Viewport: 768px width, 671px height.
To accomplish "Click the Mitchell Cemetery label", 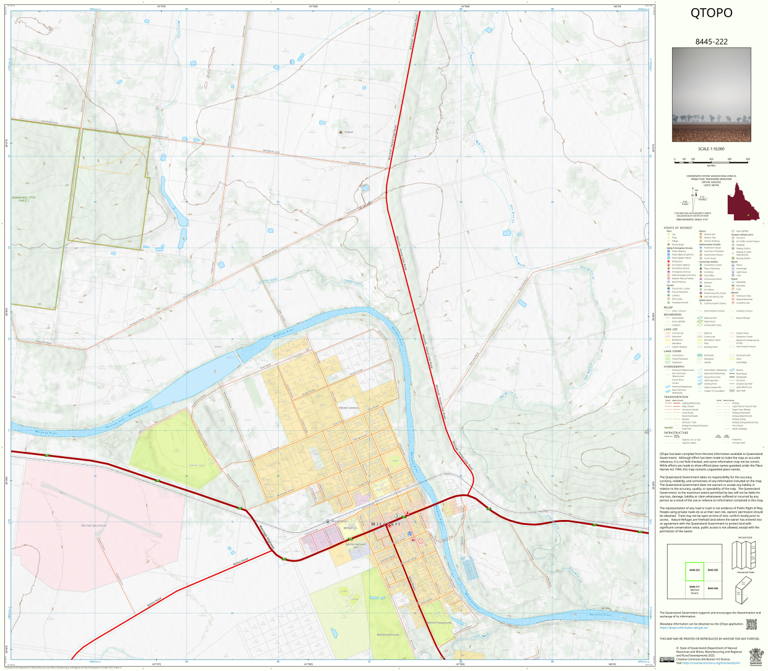I will coord(349,407).
